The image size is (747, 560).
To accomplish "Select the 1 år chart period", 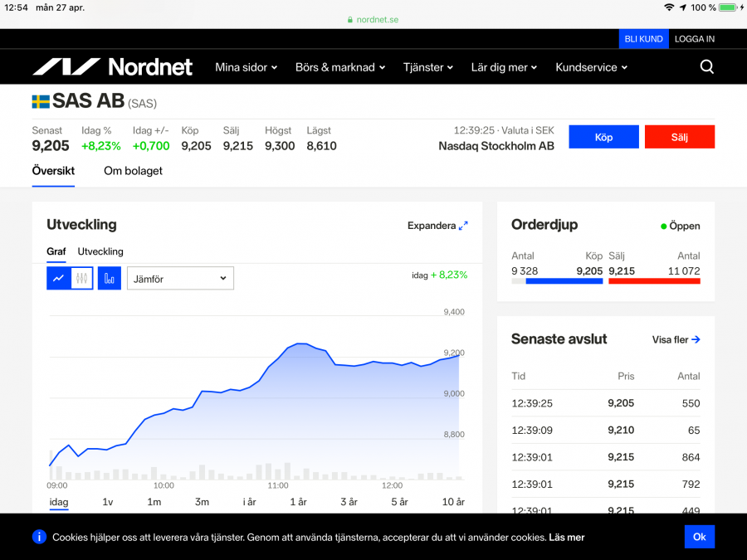I will (299, 502).
